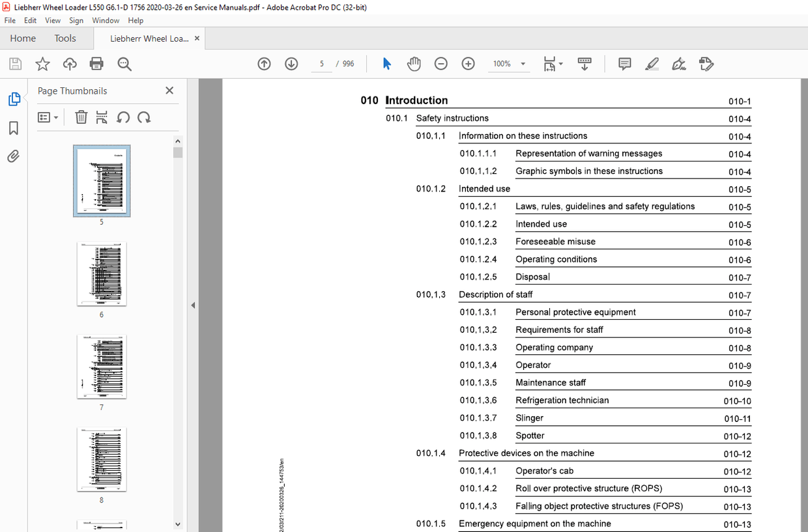Open the page display dropdown arrow
The image size is (808, 532).
[x=560, y=64]
